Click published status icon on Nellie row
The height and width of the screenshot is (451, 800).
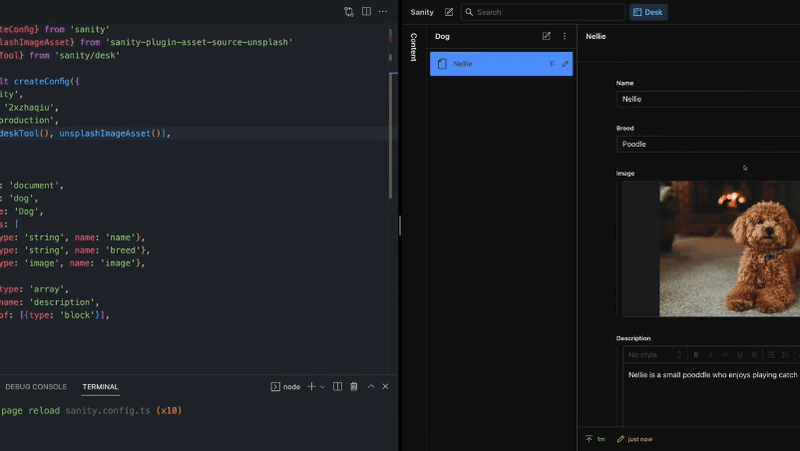(x=551, y=64)
